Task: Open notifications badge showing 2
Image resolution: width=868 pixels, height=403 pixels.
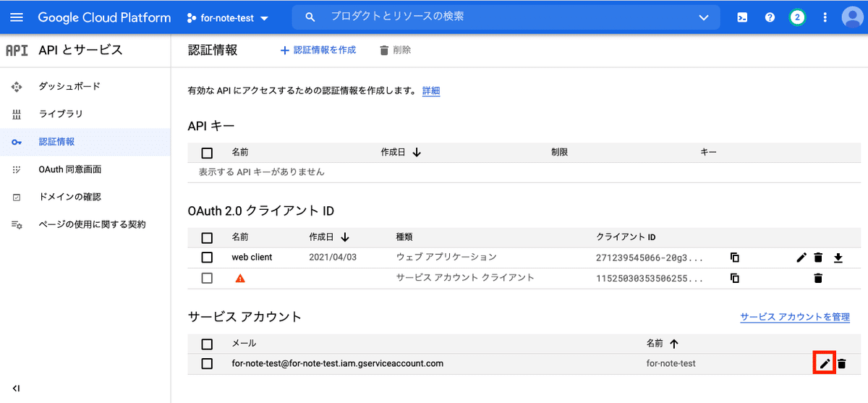Action: [797, 17]
